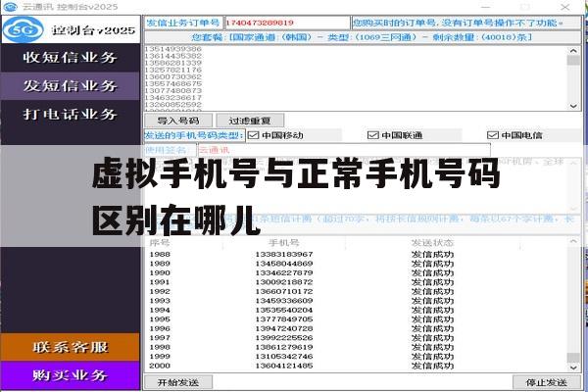Click the order number input field
588x392 pixels.
tap(287, 23)
